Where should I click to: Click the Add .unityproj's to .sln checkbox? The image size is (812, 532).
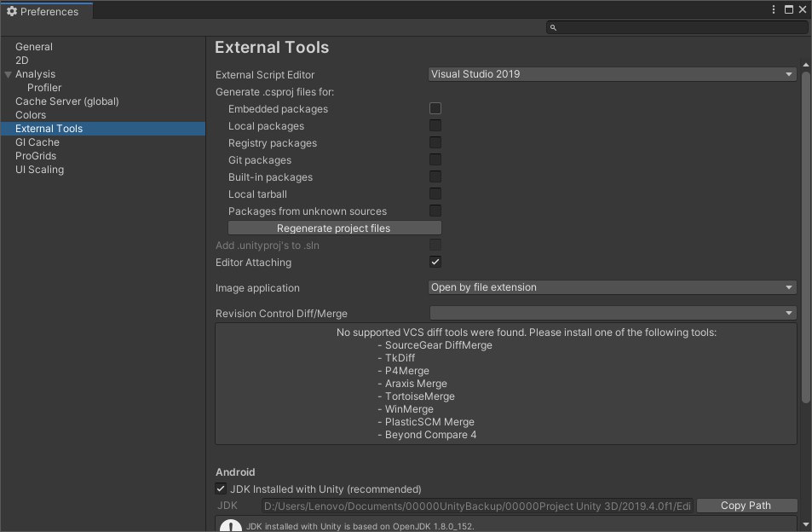(435, 245)
